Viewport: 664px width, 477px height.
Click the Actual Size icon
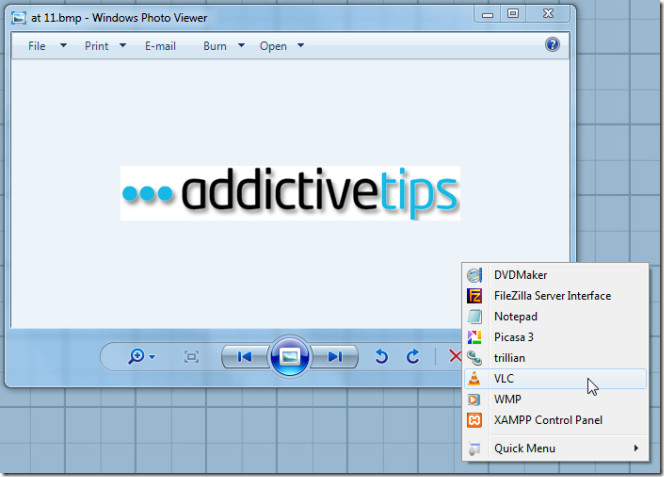pyautogui.click(x=191, y=357)
